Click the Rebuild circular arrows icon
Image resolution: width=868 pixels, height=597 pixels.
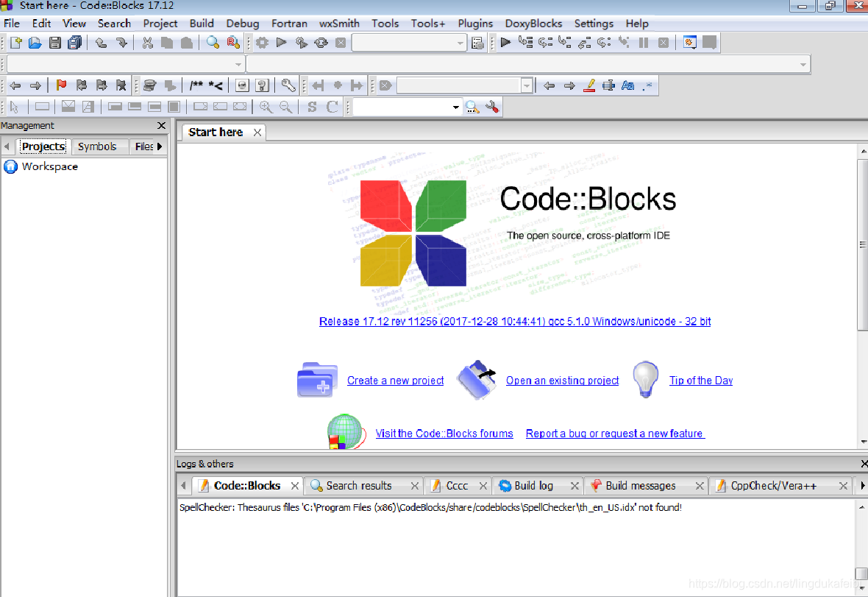pyautogui.click(x=321, y=43)
